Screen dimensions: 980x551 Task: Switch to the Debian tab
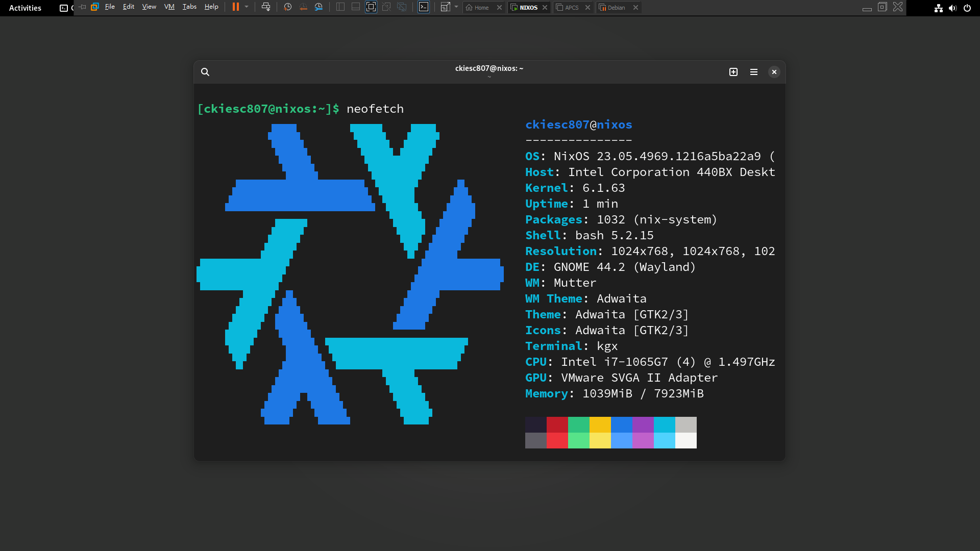616,8
